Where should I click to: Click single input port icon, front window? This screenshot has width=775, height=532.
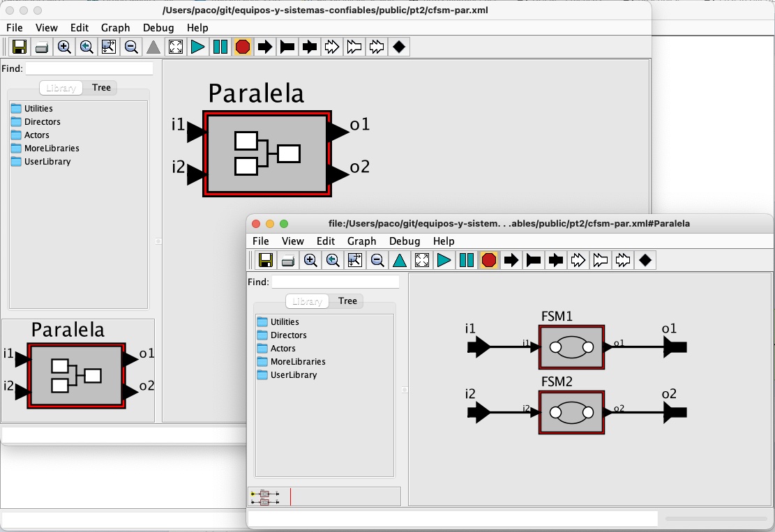(x=511, y=260)
